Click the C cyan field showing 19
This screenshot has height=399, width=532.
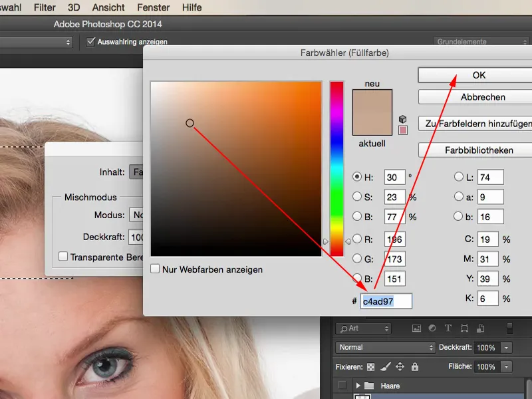point(488,239)
